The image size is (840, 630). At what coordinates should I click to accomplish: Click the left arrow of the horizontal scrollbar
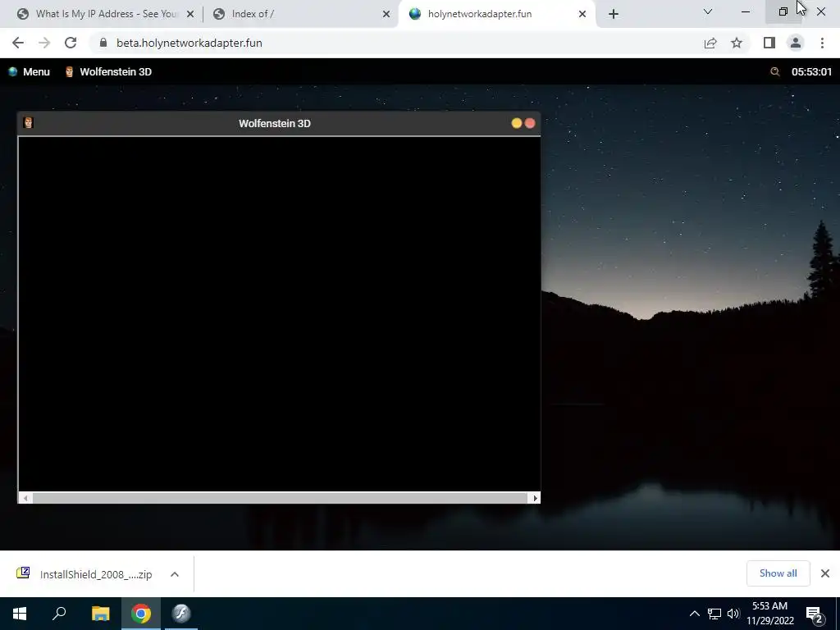[25, 498]
